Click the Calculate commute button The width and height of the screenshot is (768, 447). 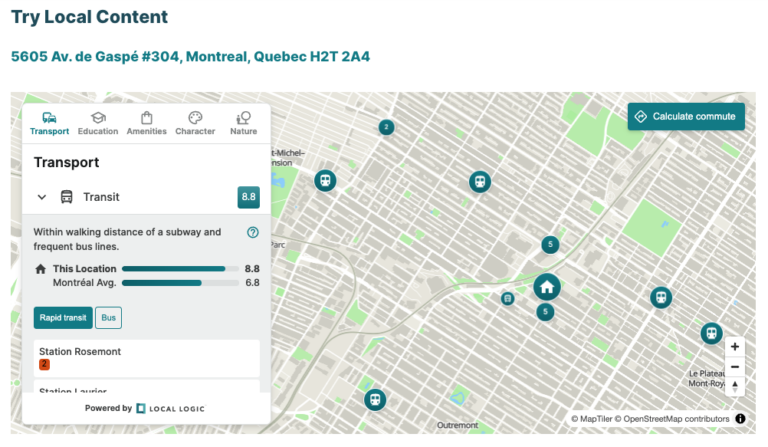(686, 117)
